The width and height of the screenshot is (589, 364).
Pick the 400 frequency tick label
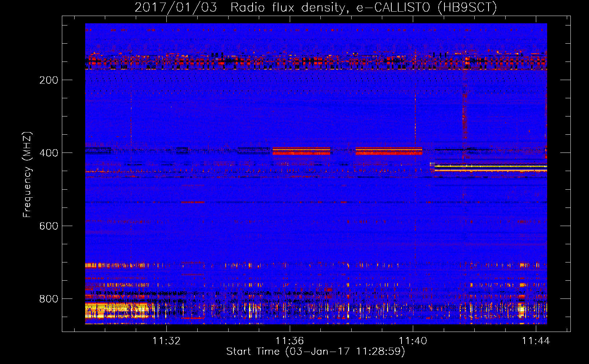pyautogui.click(x=49, y=153)
